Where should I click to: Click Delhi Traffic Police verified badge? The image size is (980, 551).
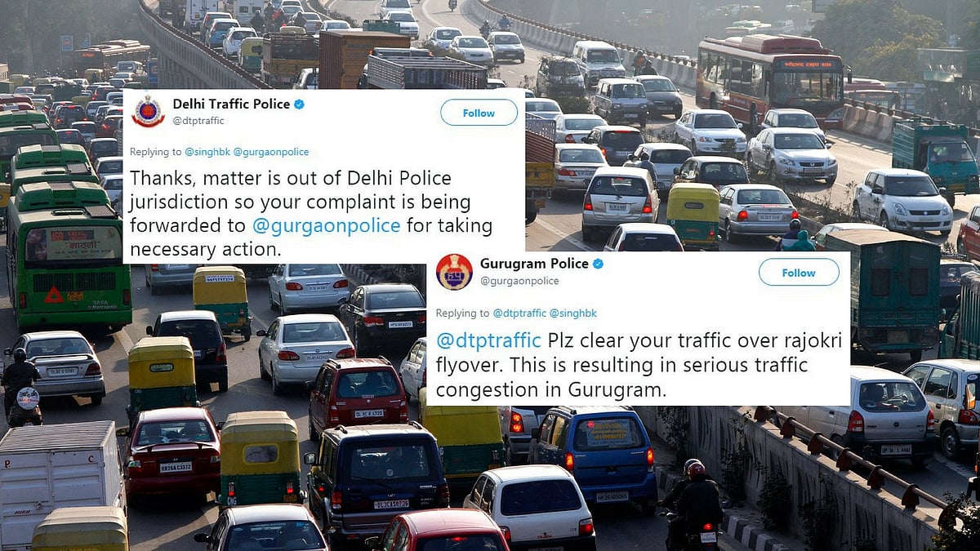click(x=299, y=104)
